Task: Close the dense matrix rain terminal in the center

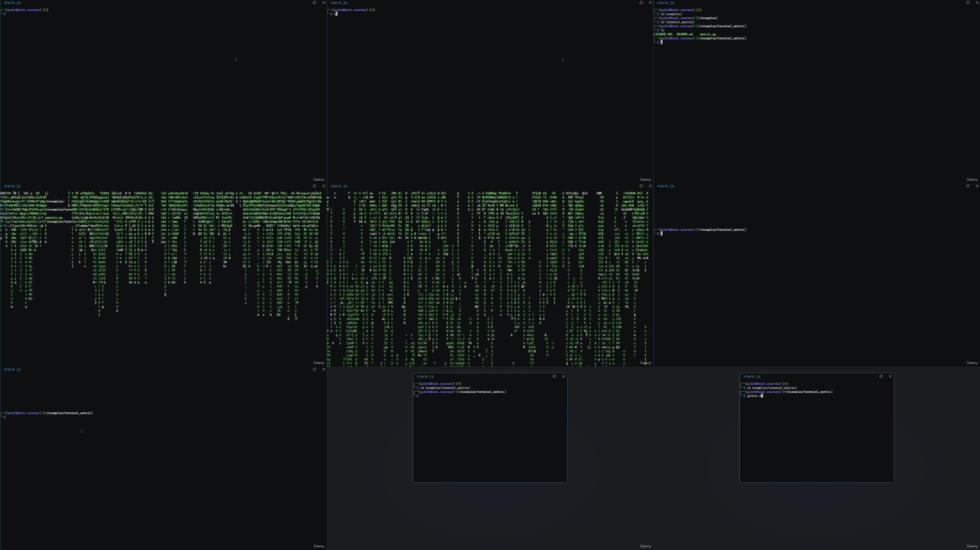Action: (650, 186)
